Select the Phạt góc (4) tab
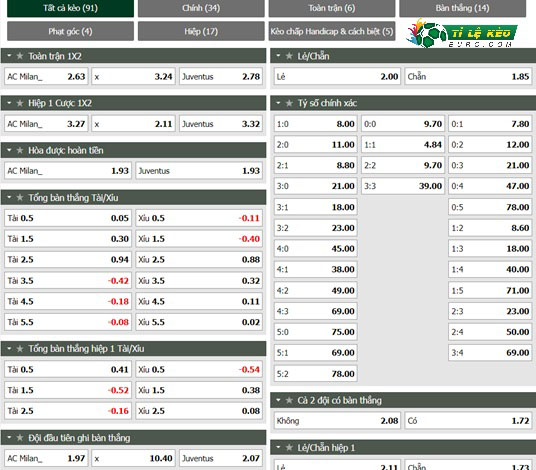Screen dimensions: 536x470 pyautogui.click(x=70, y=31)
